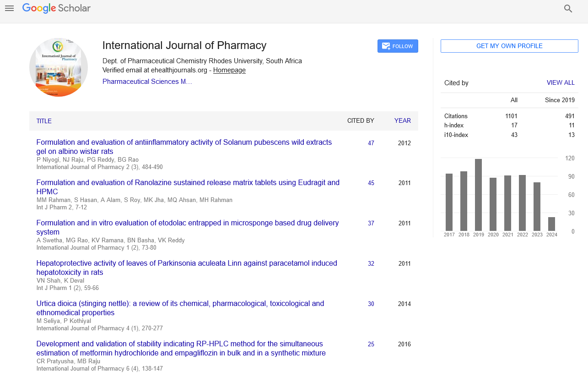Click the Rhodes University affiliation text
588x377 pixels.
(x=202, y=61)
